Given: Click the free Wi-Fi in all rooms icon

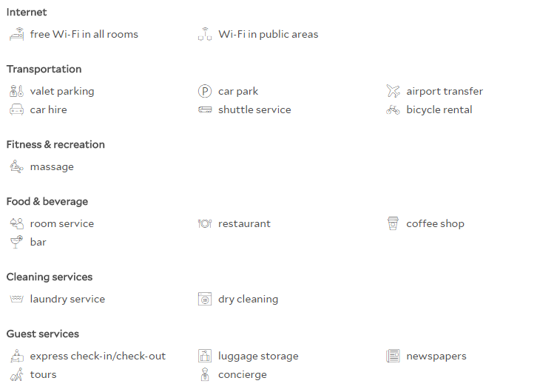Looking at the screenshot, I should pyautogui.click(x=16, y=34).
